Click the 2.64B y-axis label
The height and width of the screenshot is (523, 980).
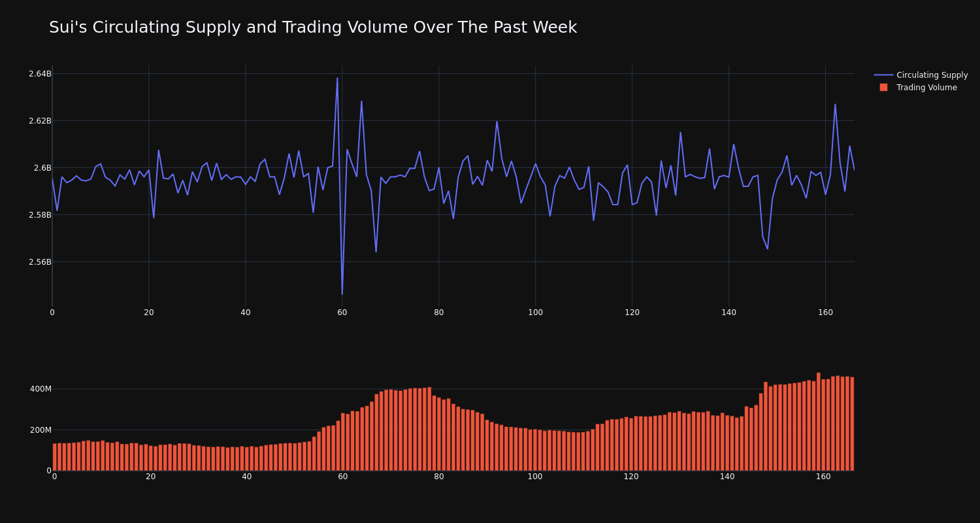point(40,74)
